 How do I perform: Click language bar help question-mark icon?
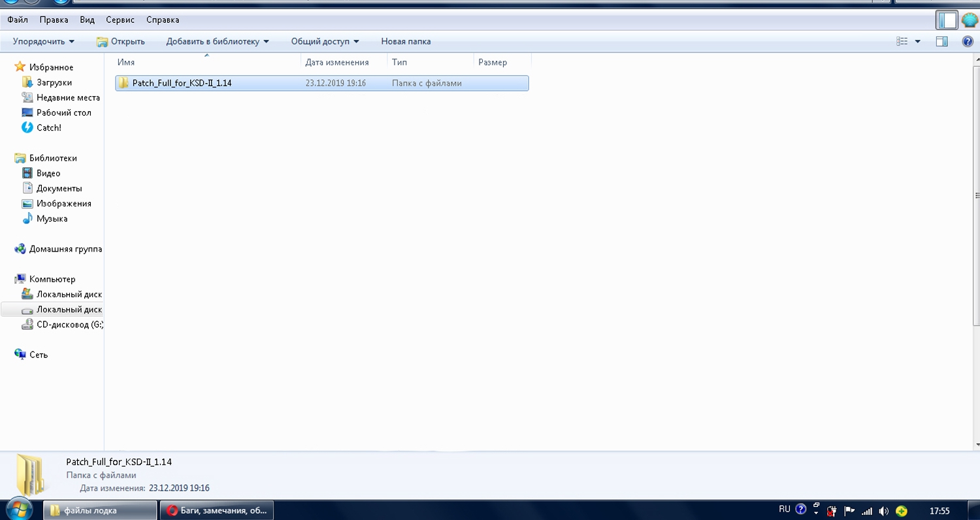[801, 510]
